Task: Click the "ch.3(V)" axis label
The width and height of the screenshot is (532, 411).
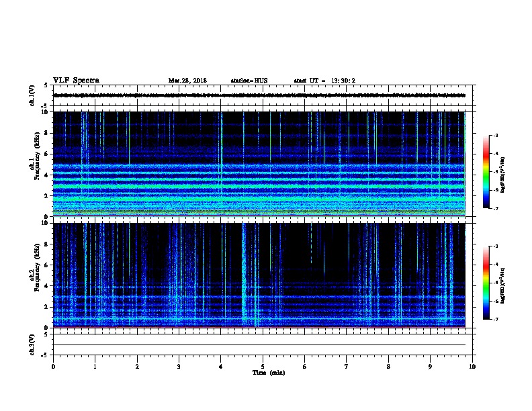Action: click(32, 345)
